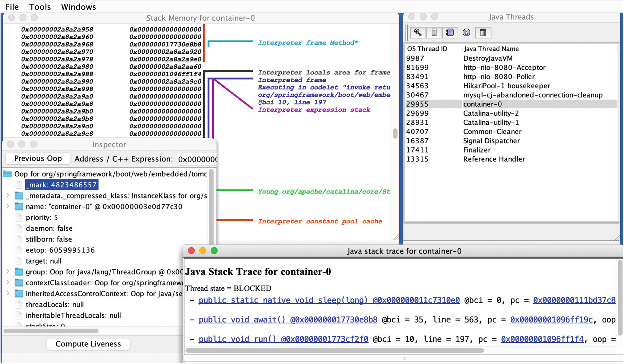624x364 pixels.
Task: Click the round thread information icon
Action: [466, 33]
